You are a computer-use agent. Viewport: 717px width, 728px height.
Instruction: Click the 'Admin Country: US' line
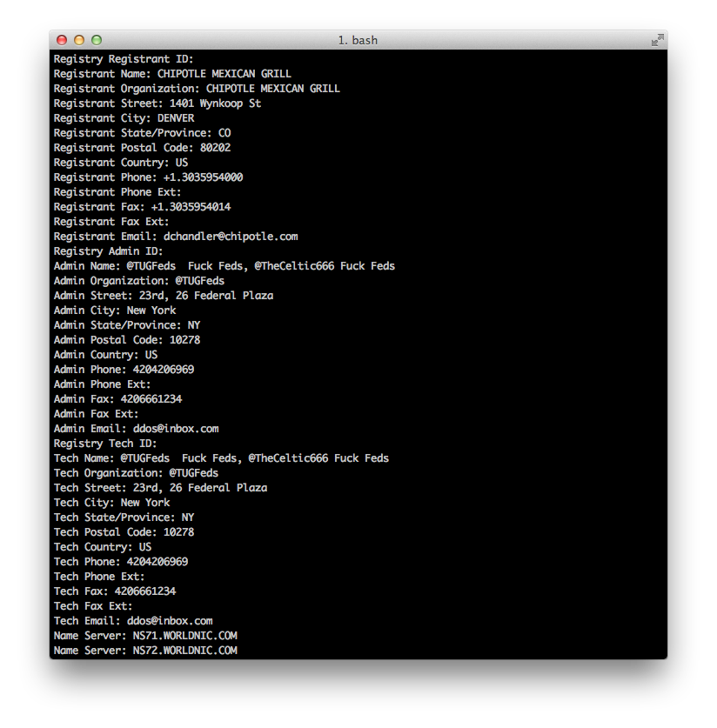coord(105,355)
